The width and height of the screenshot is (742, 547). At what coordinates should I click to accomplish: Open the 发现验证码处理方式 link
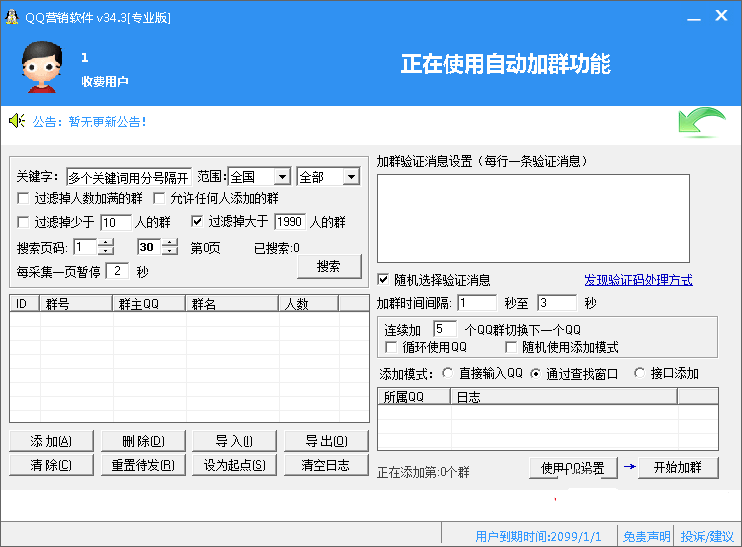coord(638,280)
